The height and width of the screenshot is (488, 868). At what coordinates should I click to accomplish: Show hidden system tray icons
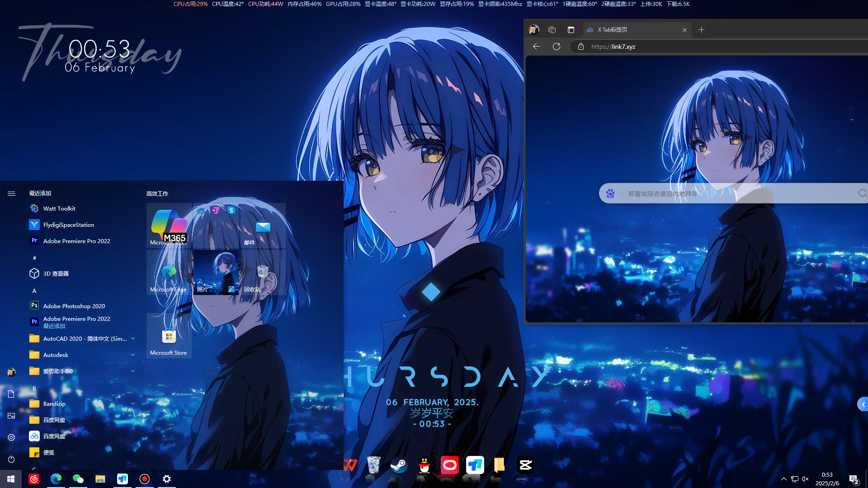point(783,479)
